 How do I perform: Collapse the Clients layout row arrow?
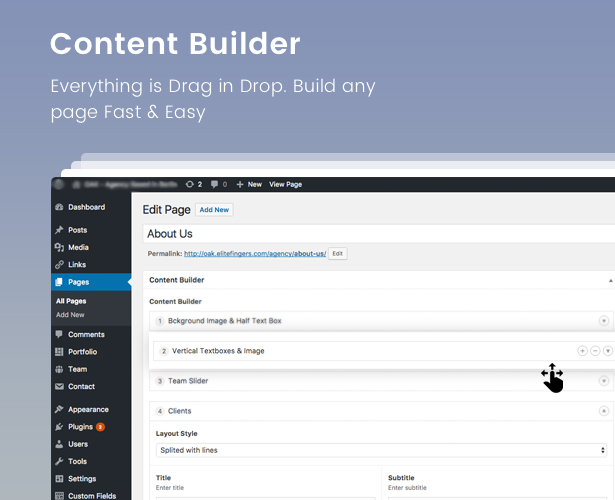point(604,411)
